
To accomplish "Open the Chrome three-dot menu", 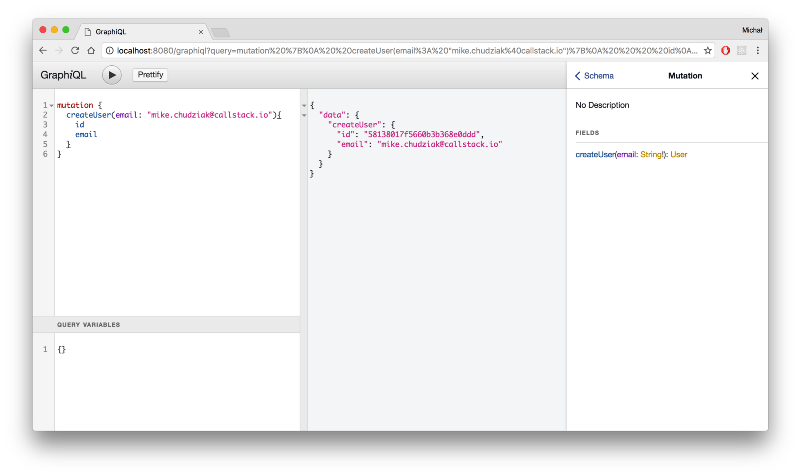I will [758, 51].
